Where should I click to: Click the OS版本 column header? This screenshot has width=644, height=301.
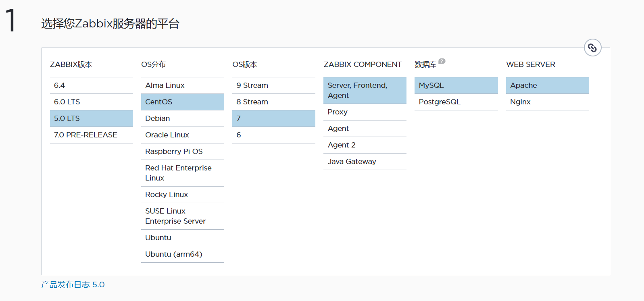coord(245,64)
